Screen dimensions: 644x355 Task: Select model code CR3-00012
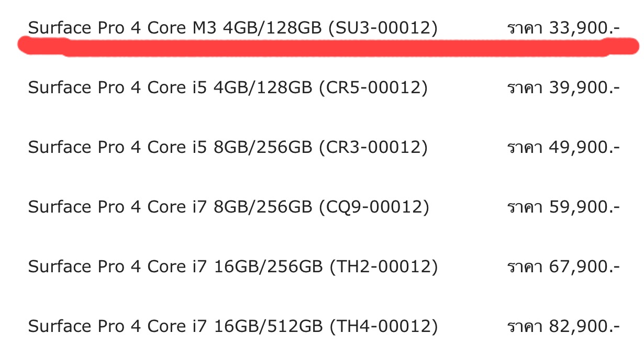pyautogui.click(x=373, y=148)
